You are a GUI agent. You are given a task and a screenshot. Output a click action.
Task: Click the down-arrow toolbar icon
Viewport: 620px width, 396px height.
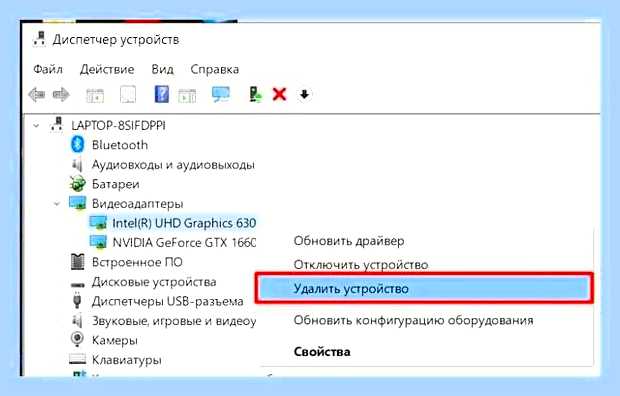(x=304, y=95)
